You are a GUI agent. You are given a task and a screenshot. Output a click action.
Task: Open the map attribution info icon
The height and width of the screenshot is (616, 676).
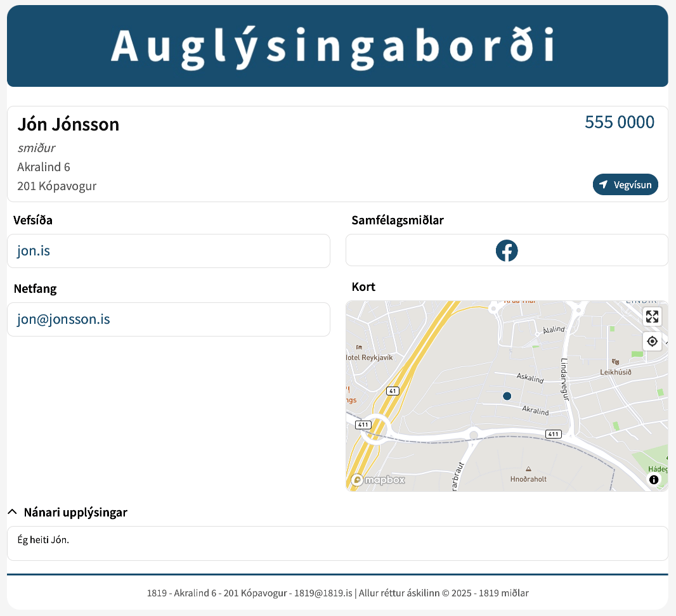pos(654,480)
